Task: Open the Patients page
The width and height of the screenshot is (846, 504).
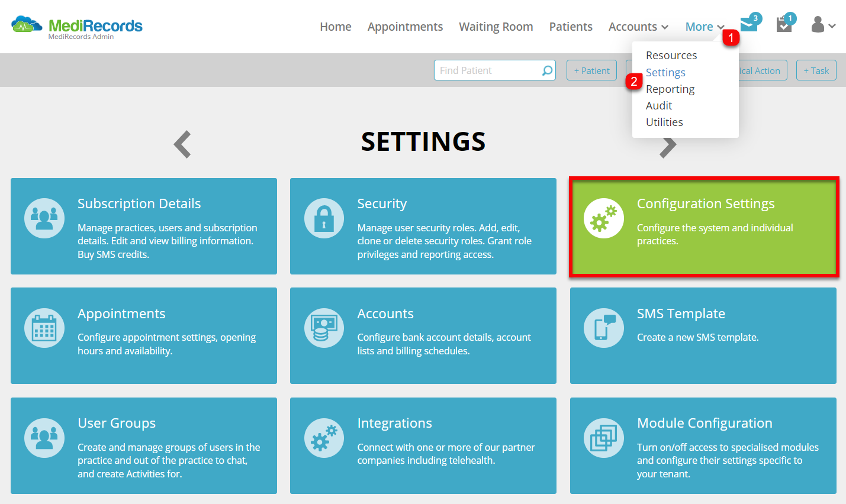Action: click(x=571, y=27)
